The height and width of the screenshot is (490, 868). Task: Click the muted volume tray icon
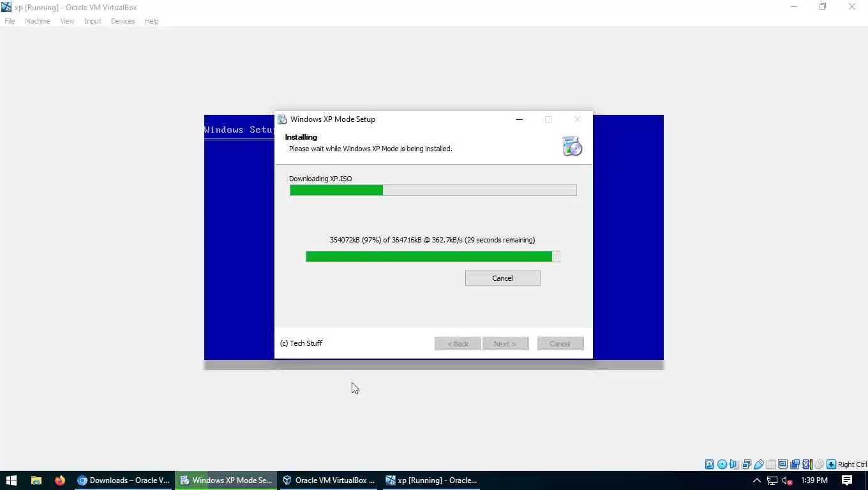pyautogui.click(x=788, y=480)
